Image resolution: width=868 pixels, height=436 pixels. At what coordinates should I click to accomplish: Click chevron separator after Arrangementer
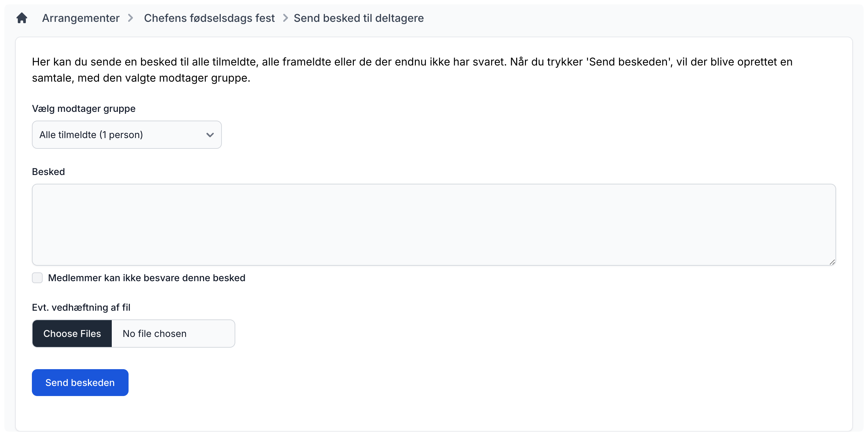point(131,18)
